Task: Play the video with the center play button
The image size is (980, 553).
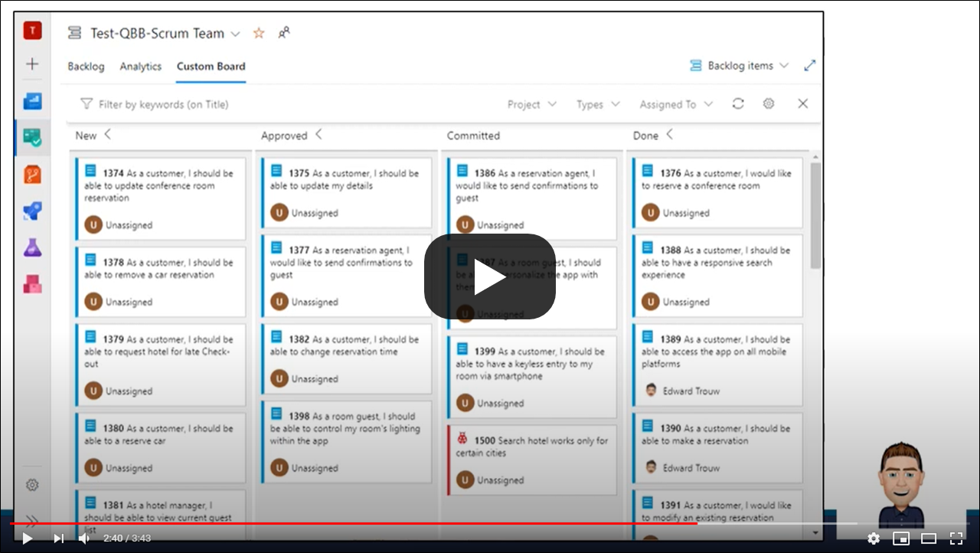Action: (490, 276)
